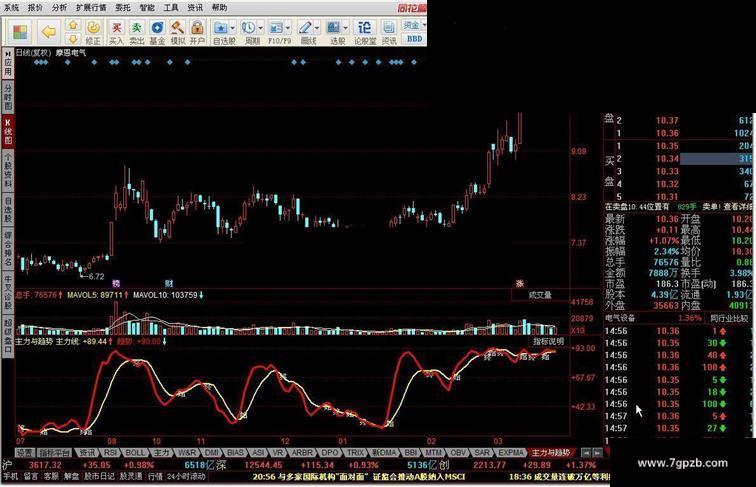The image size is (756, 487).
Task: Click the up arrow toolbar icon
Action: [x=72, y=25]
